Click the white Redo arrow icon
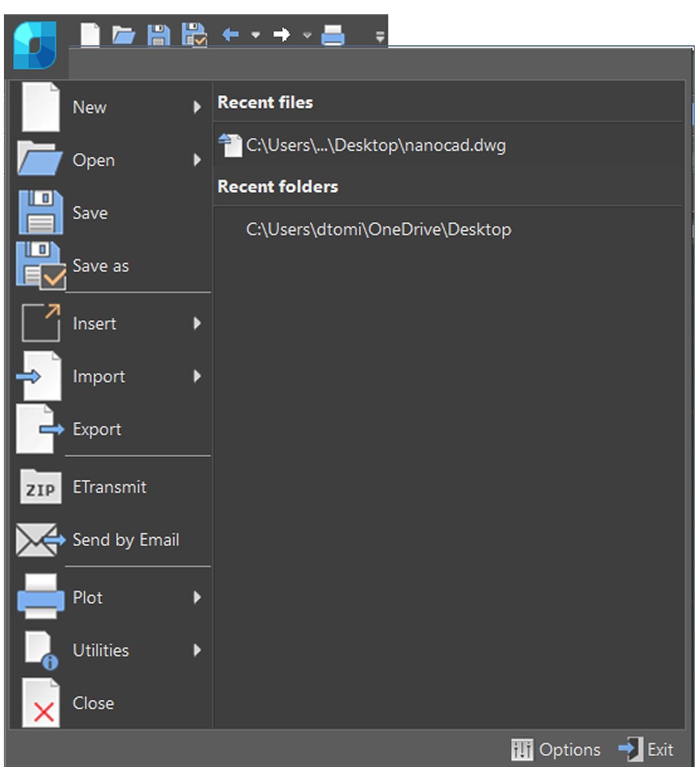 click(x=281, y=35)
